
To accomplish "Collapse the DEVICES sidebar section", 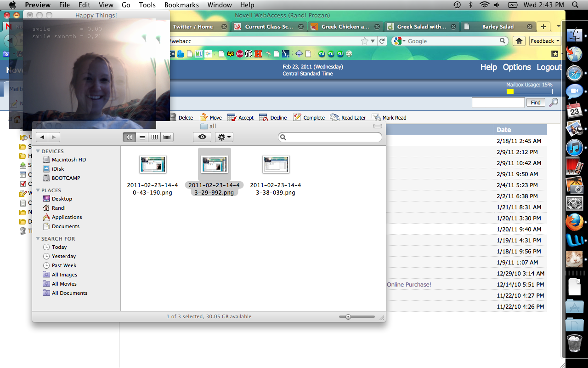I will pos(38,151).
